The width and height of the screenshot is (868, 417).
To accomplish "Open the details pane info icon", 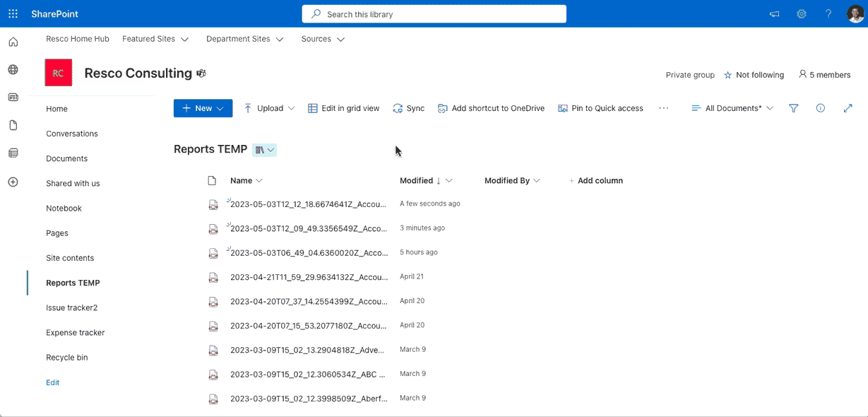I will (820, 108).
